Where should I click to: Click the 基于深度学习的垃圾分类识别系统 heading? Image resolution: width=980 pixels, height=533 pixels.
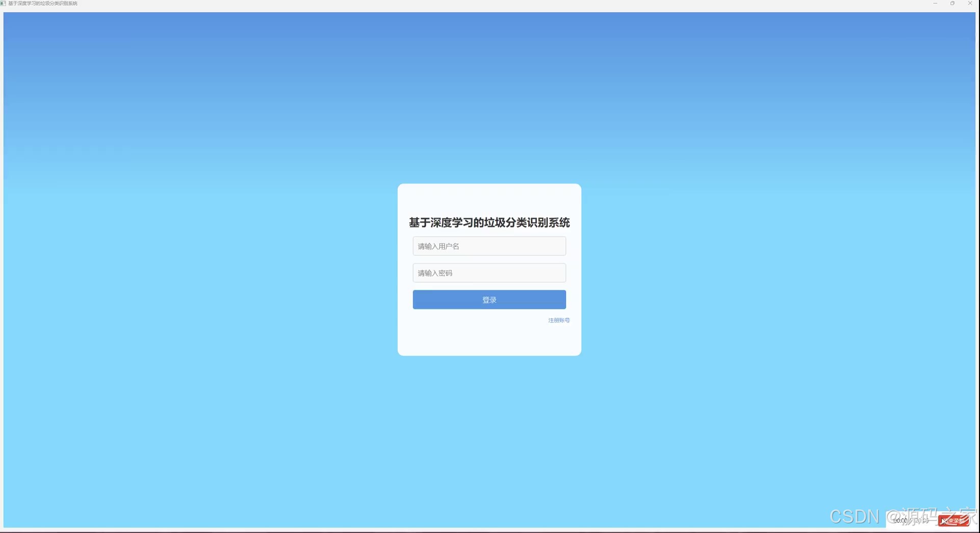coord(488,223)
